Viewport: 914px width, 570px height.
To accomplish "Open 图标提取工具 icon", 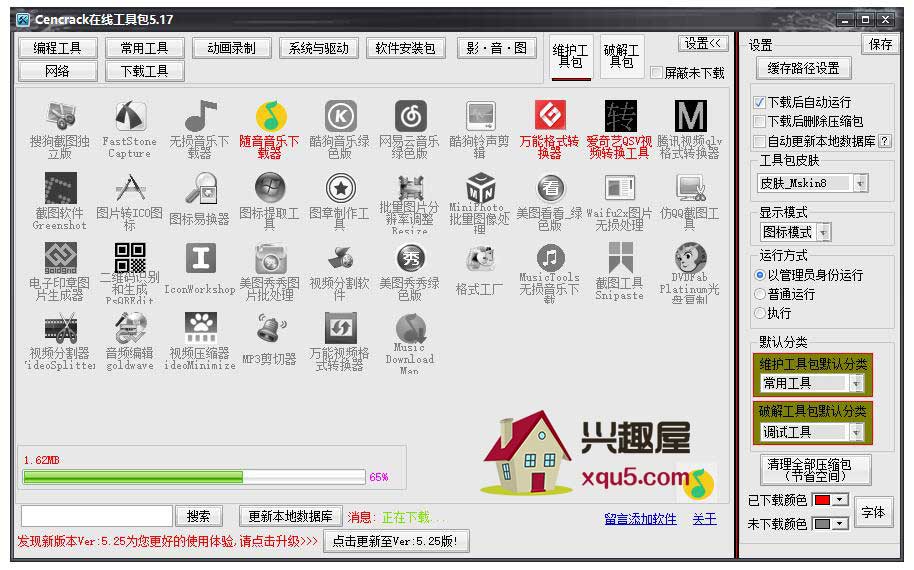I will [x=270, y=188].
